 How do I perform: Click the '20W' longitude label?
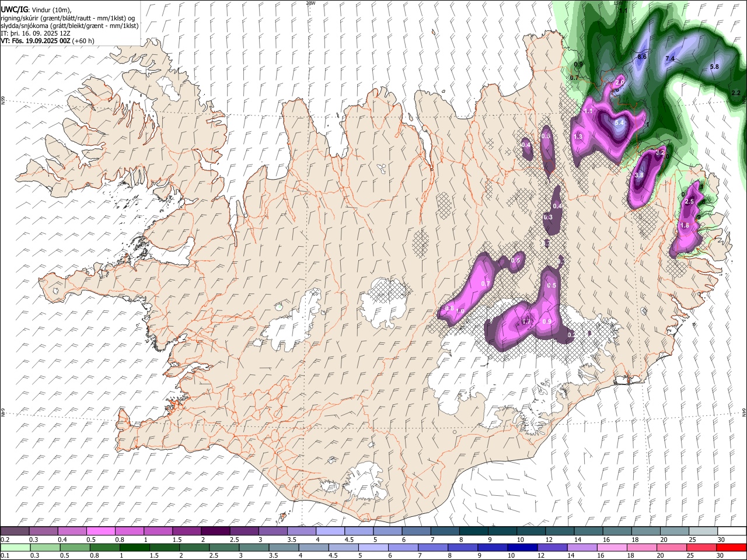coord(310,3)
